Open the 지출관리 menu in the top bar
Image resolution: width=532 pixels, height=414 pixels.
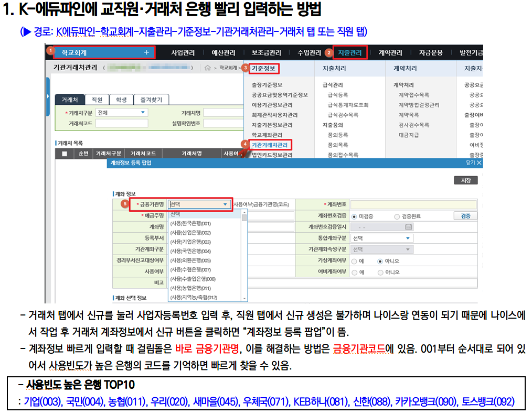pyautogui.click(x=350, y=52)
